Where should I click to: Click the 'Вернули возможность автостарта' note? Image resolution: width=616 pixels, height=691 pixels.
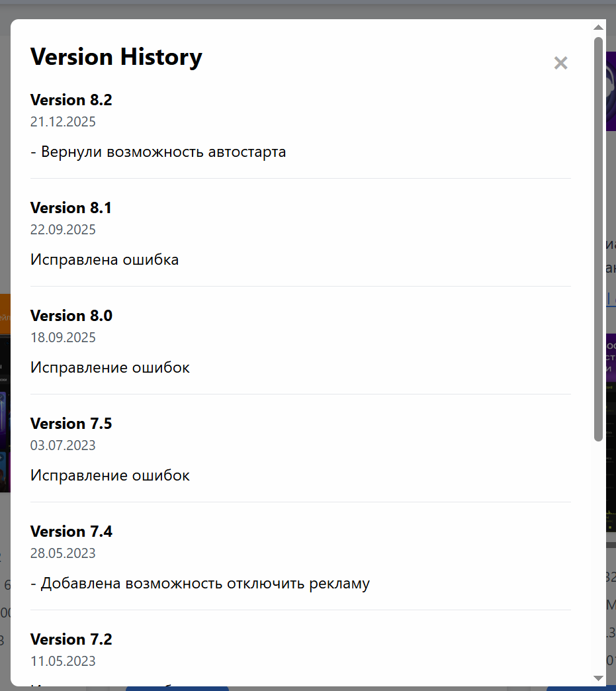point(158,152)
